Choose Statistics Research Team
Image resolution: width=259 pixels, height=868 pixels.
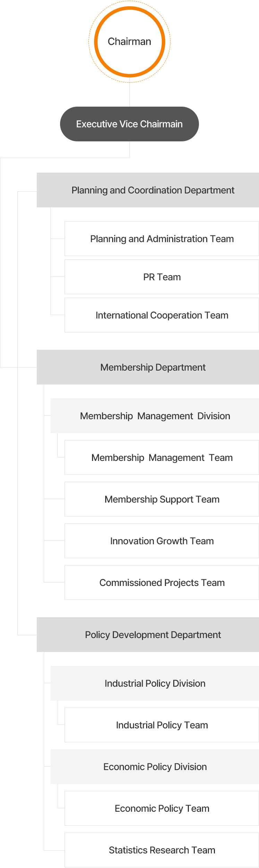[162, 850]
